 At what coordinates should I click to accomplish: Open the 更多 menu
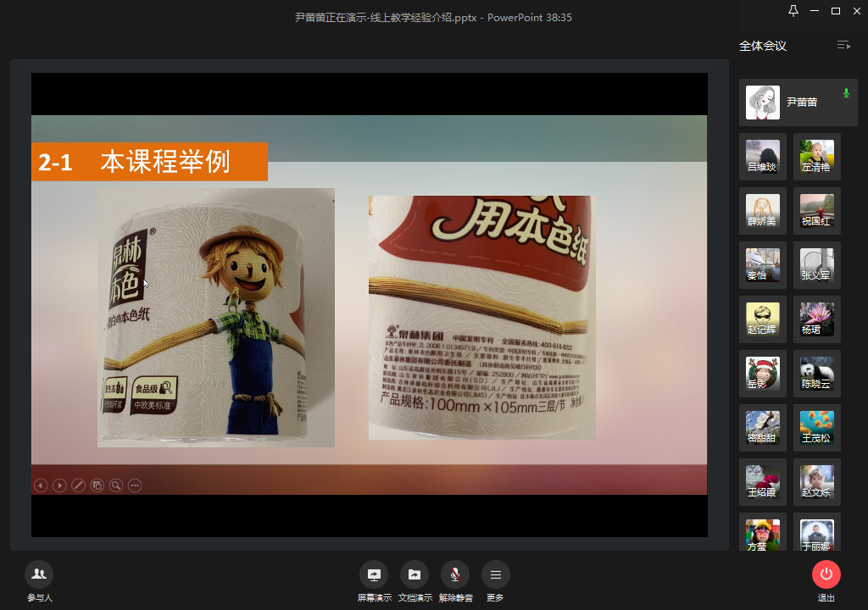pos(496,574)
